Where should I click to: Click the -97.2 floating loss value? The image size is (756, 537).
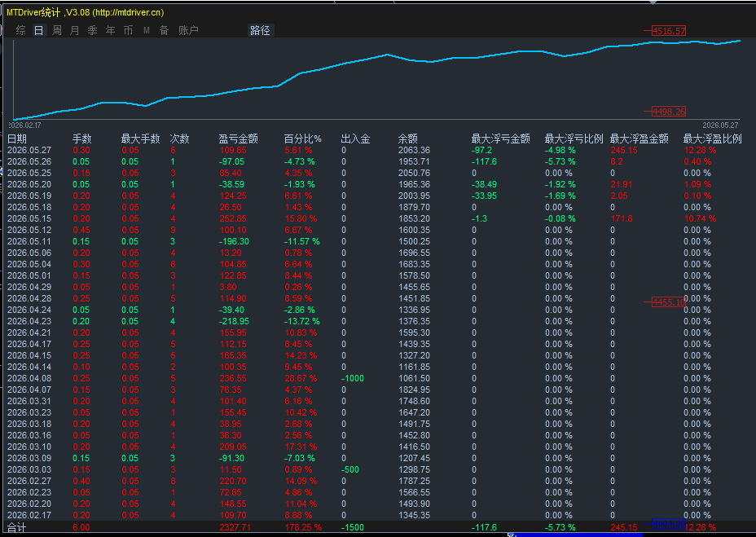pyautogui.click(x=481, y=150)
